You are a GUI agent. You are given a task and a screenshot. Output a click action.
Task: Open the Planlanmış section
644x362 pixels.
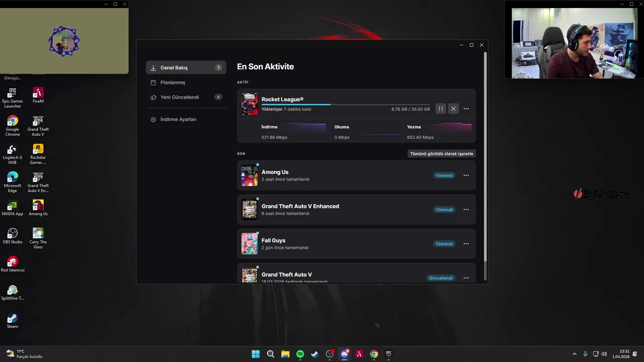pyautogui.click(x=186, y=82)
